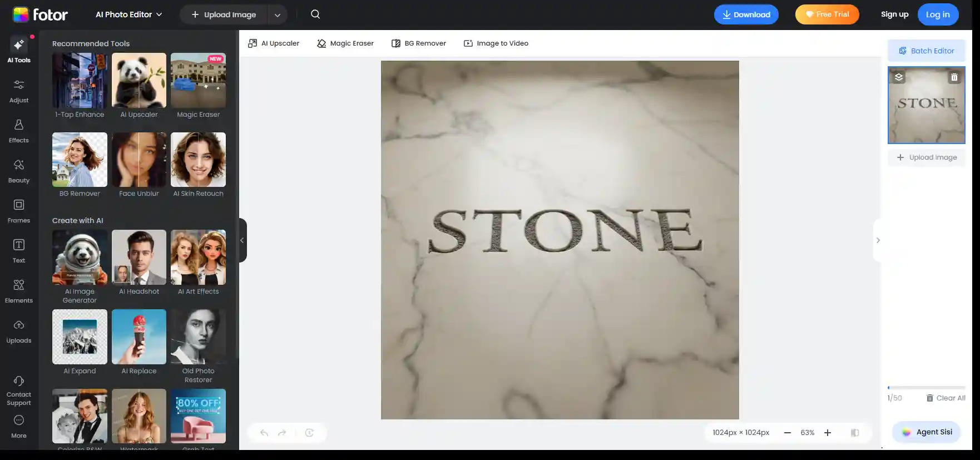Undo the last edit
The image size is (980, 460).
click(x=264, y=433)
